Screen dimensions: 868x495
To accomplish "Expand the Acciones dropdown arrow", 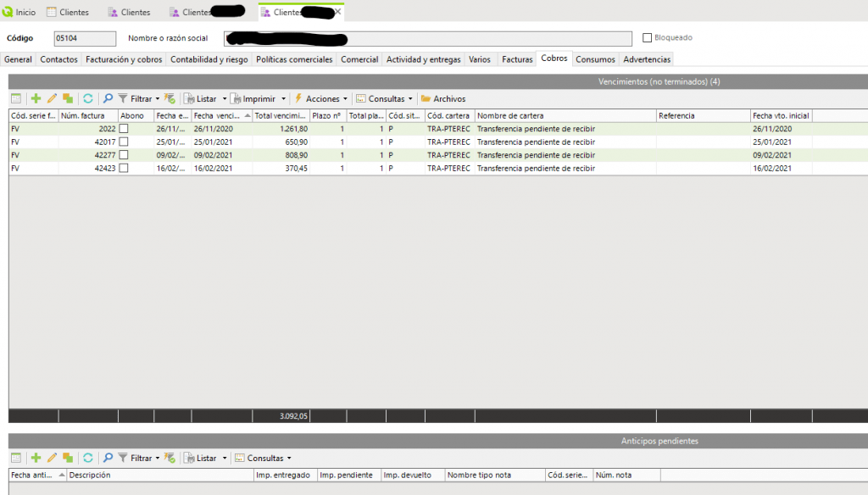I will tap(345, 99).
